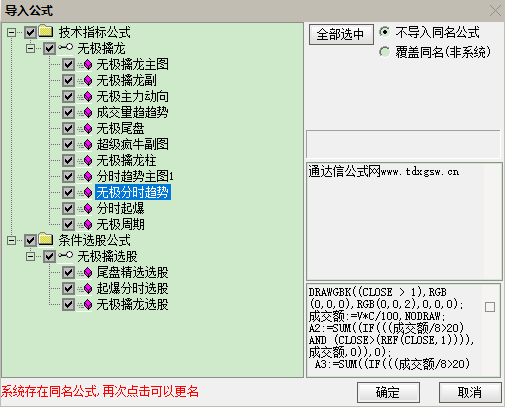The width and height of the screenshot is (505, 407).
Task: Click the folder icon of 技术指标公式
Action: [46, 31]
